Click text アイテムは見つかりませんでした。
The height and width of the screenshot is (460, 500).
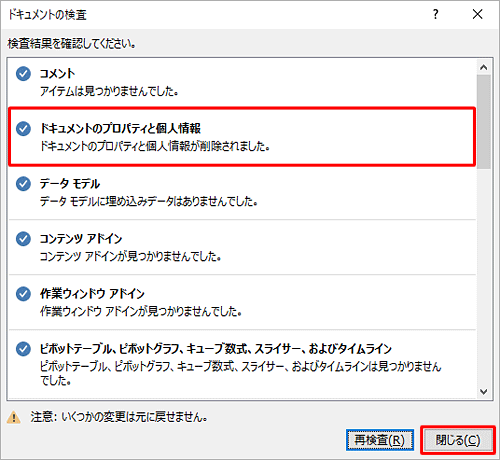[x=109, y=91]
